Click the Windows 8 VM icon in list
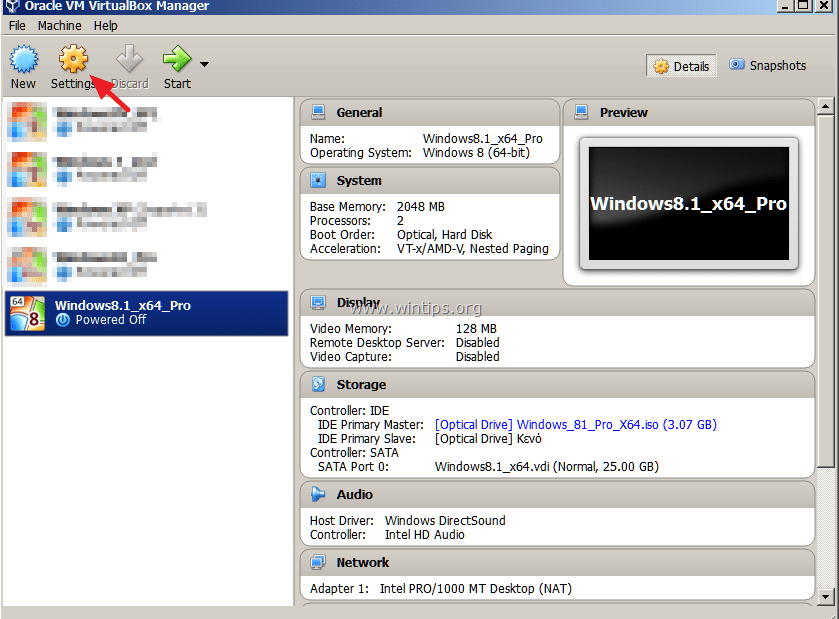The height and width of the screenshot is (619, 839). point(27,314)
